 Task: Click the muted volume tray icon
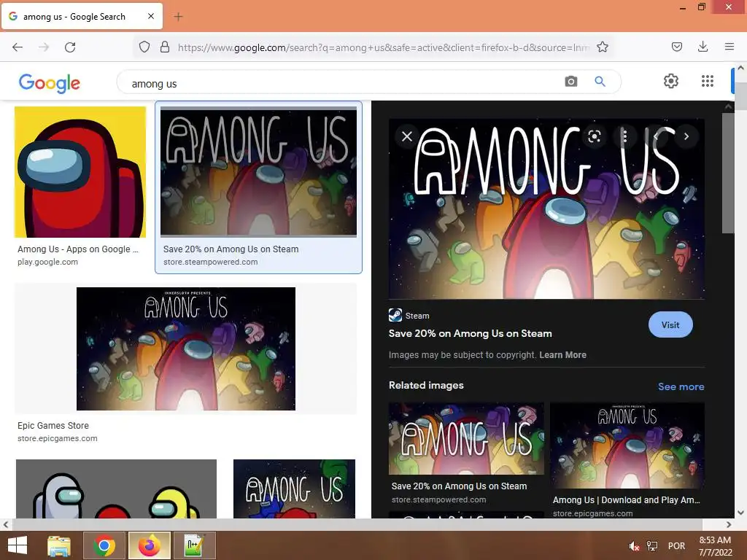pyautogui.click(x=634, y=546)
